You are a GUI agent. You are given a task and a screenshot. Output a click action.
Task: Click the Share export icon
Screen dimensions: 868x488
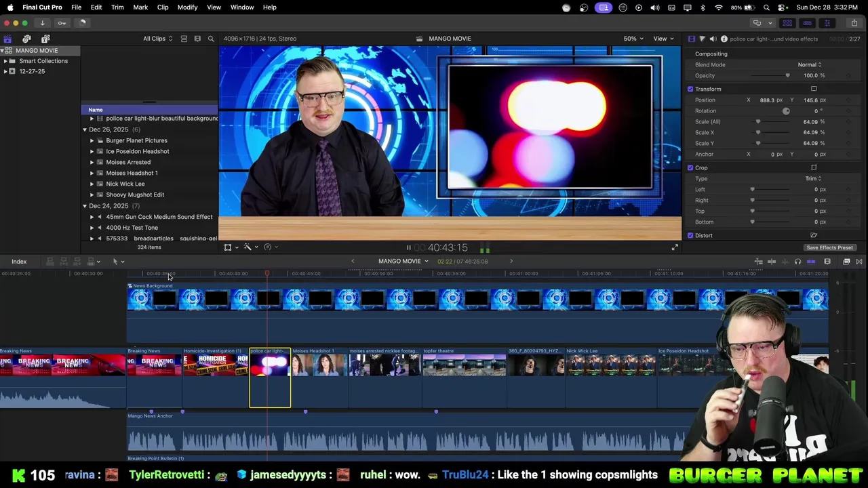854,23
